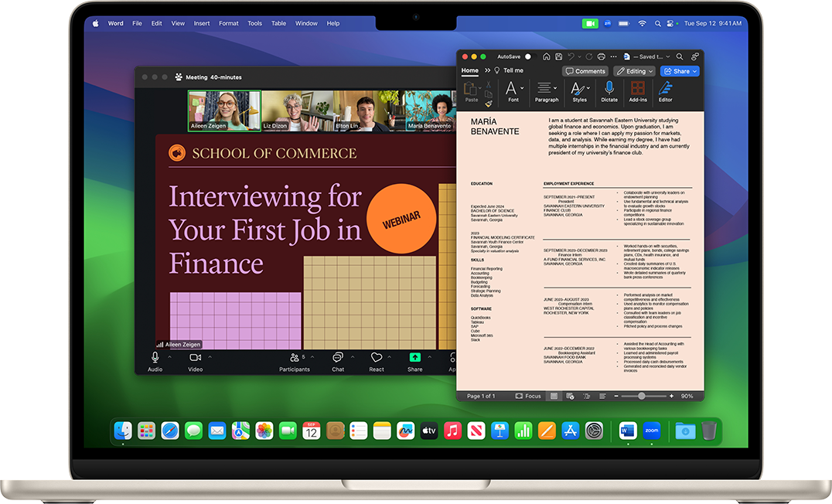Select Liz Dizon's video thumbnail
Image resolution: width=832 pixels, height=504 pixels.
(x=298, y=111)
